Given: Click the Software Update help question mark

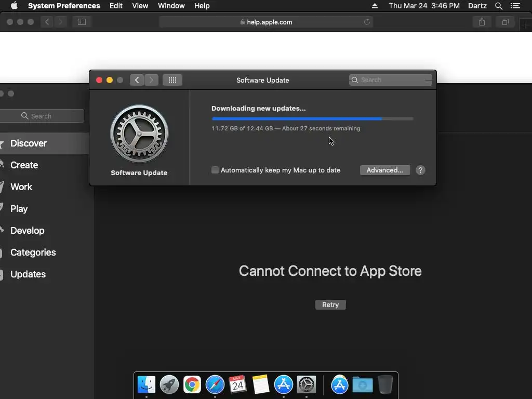Looking at the screenshot, I should 420,170.
